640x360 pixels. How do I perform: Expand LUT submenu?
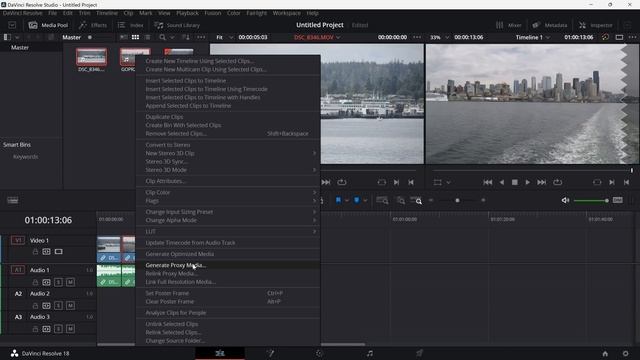point(228,231)
